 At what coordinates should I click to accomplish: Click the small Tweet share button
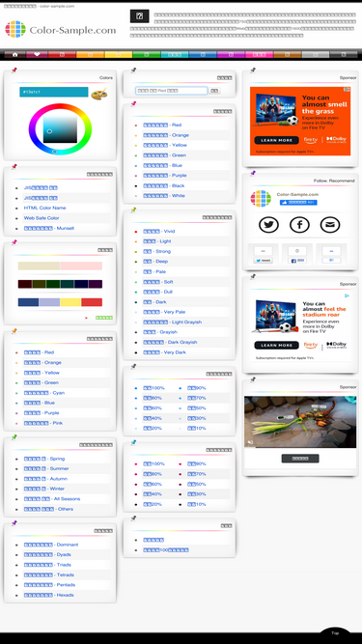[x=263, y=261]
